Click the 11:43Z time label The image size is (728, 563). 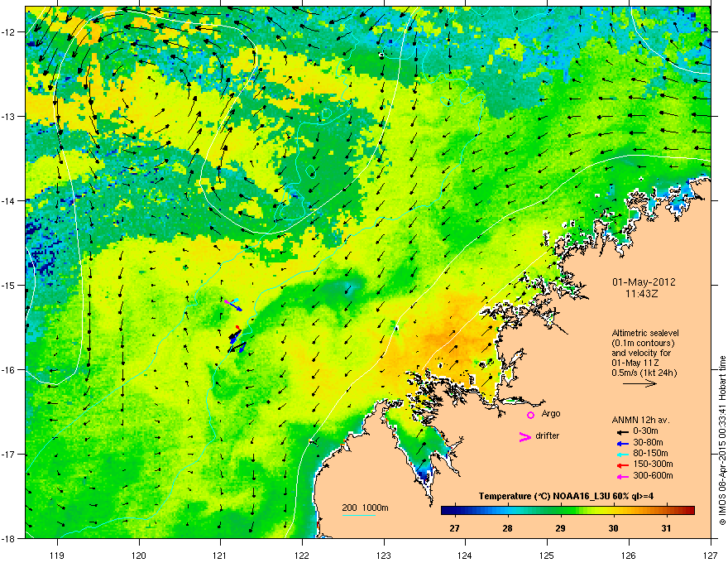[x=644, y=294]
